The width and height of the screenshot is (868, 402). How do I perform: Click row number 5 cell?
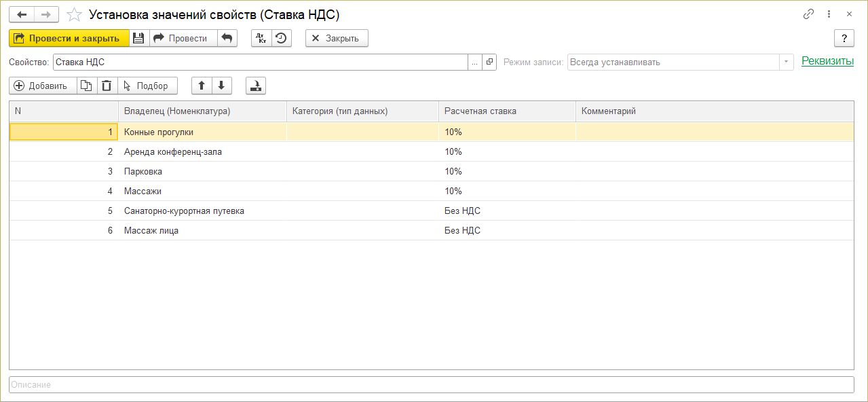coord(64,211)
